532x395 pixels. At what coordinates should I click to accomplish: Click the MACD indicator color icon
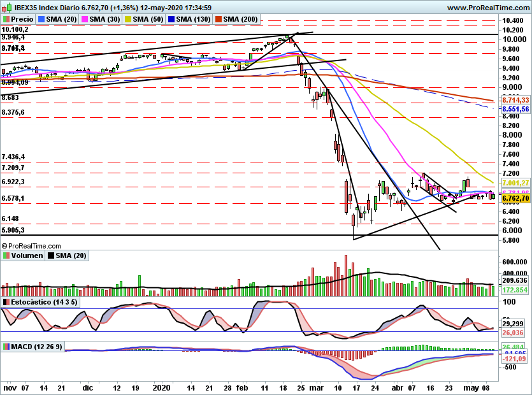point(6,347)
